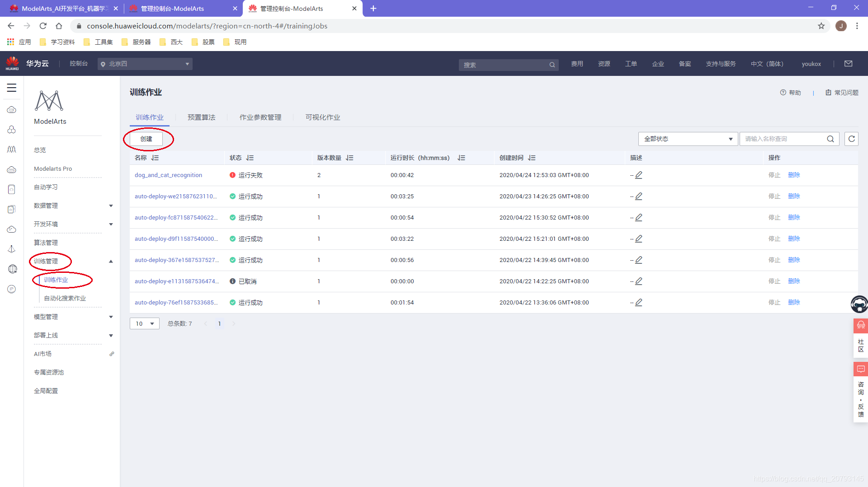This screenshot has width=868, height=487.
Task: Click the Huawei Cloud logo
Action: coord(13,63)
